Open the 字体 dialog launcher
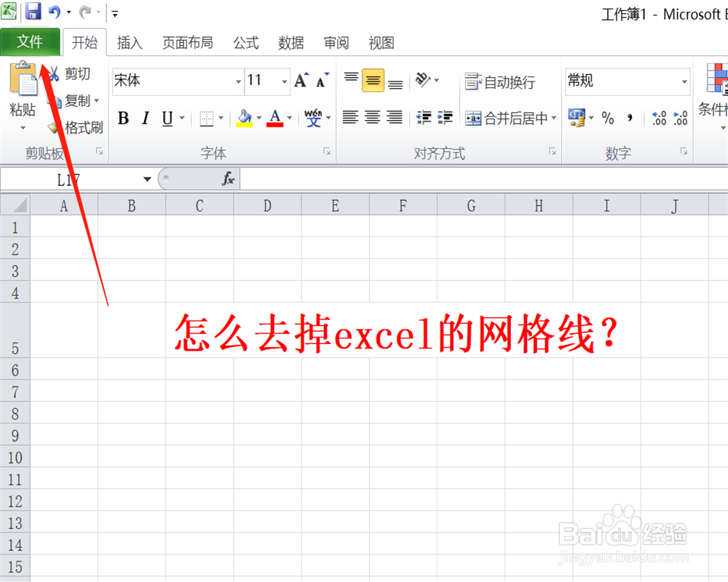 pyautogui.click(x=327, y=151)
